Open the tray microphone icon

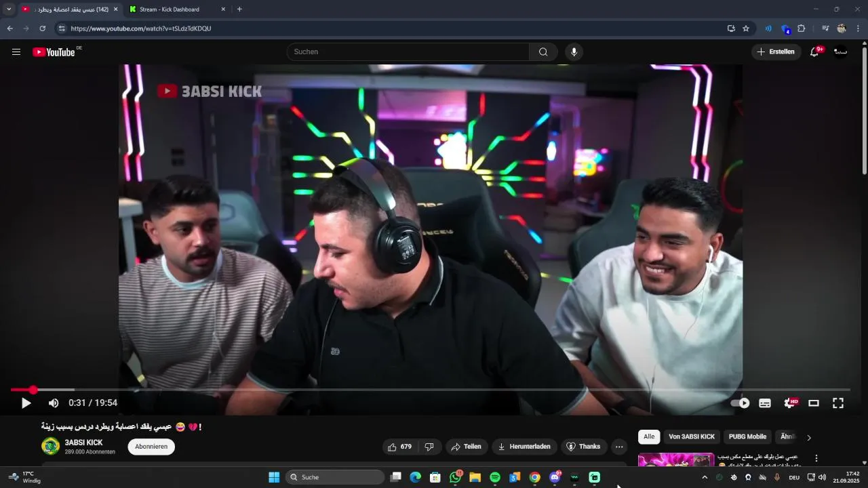777,477
